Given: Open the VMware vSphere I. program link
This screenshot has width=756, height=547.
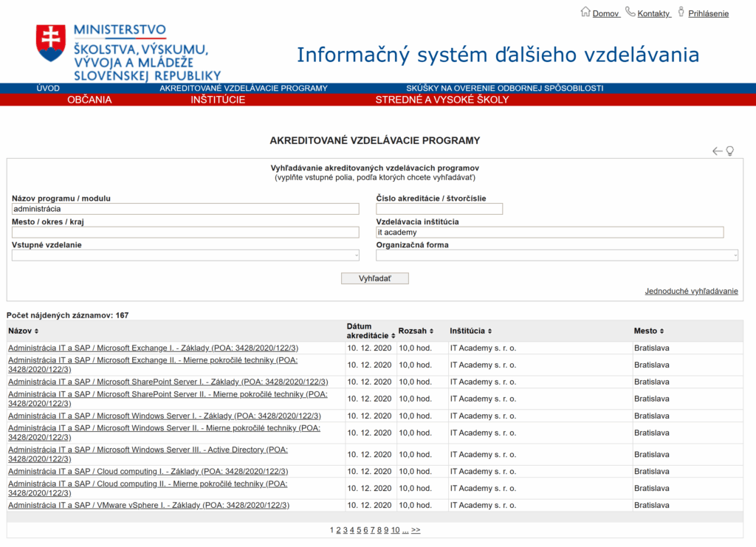Looking at the screenshot, I should [148, 506].
